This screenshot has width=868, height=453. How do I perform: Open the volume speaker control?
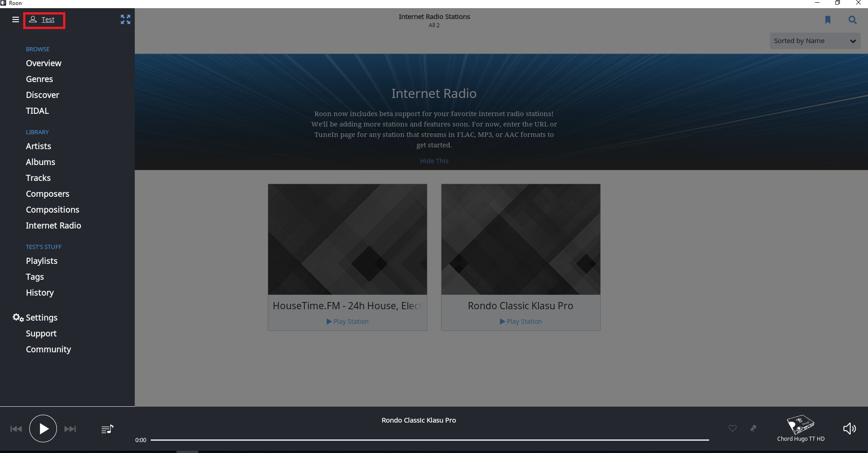849,429
